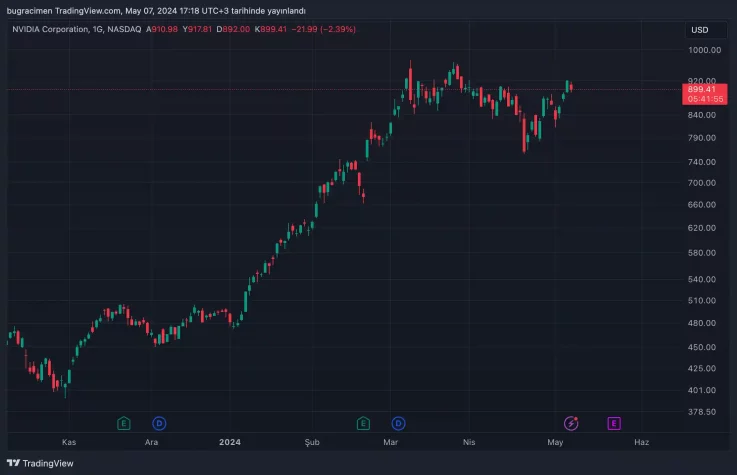Click the lightning news event icon
This screenshot has width=737, height=475.
tap(571, 423)
